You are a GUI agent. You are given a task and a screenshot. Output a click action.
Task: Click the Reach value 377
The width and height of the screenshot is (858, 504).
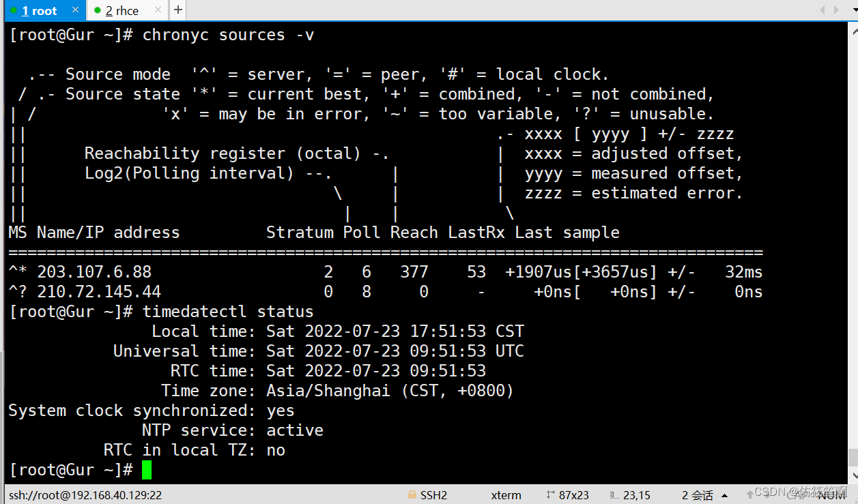(414, 272)
